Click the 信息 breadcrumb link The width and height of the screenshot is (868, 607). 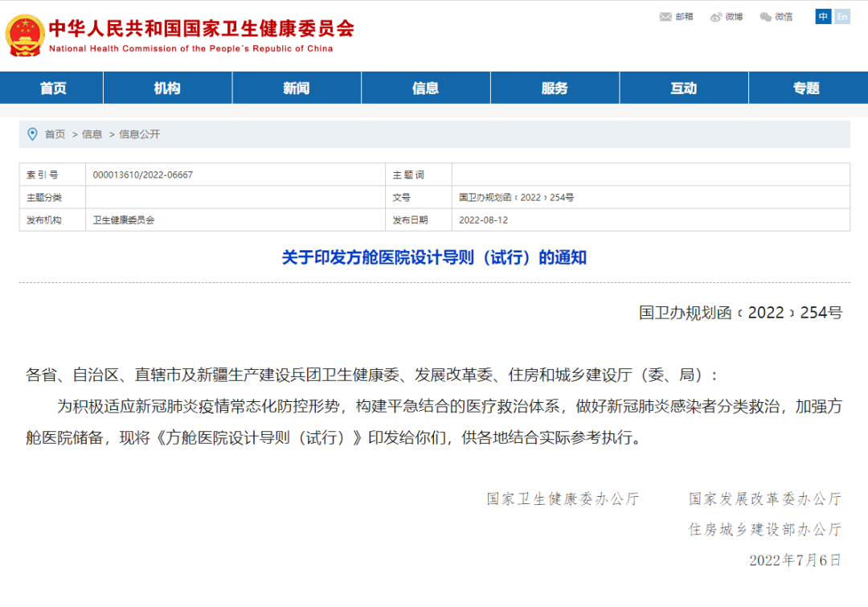pos(91,134)
